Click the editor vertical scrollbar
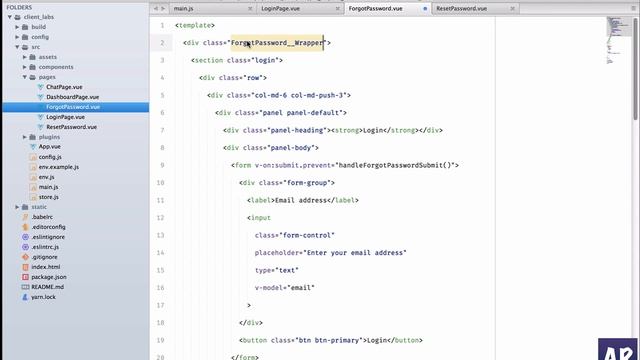The height and width of the screenshot is (360, 640). pyautogui.click(x=636, y=69)
